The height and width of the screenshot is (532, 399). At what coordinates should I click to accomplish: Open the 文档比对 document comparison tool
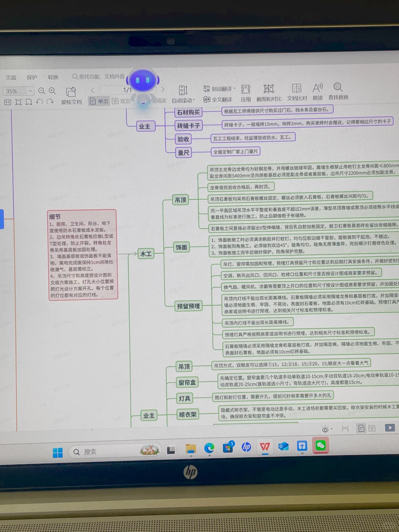pos(297,92)
